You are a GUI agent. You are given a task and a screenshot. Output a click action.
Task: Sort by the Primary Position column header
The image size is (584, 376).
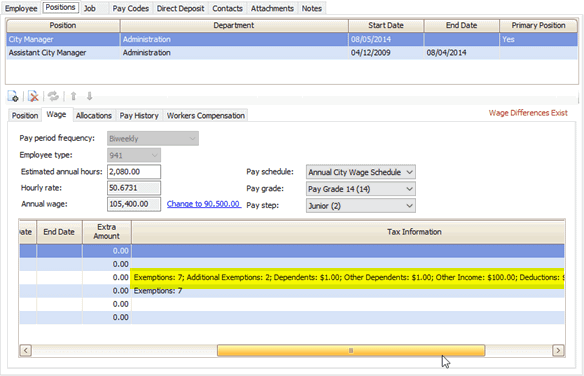538,25
